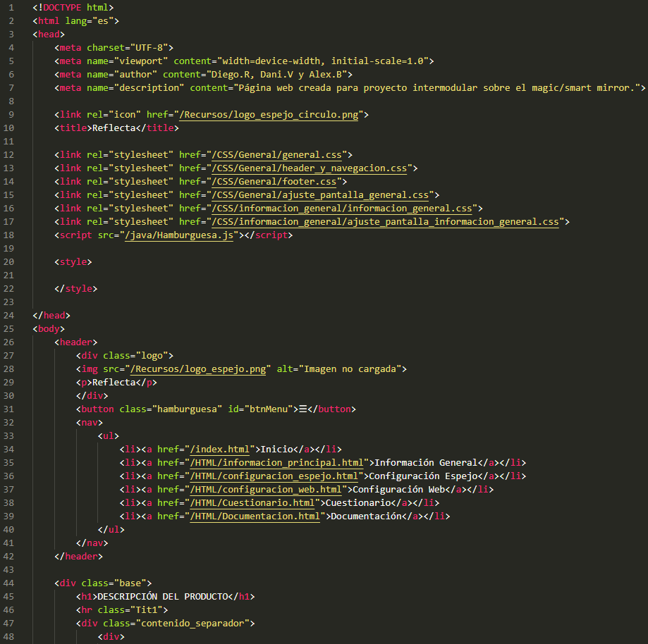This screenshot has height=644, width=648.
Task: Follow the /CSS/General/footer.css link
Action: point(274,182)
